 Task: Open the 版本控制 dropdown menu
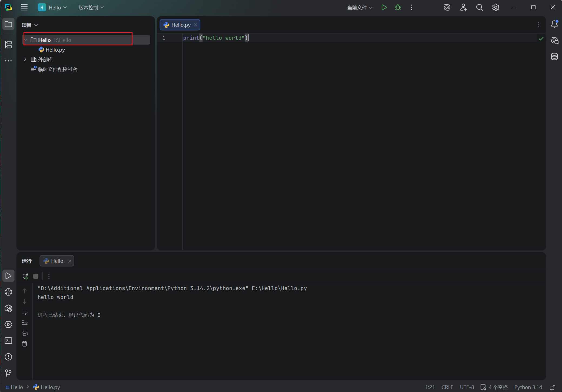coord(91,8)
